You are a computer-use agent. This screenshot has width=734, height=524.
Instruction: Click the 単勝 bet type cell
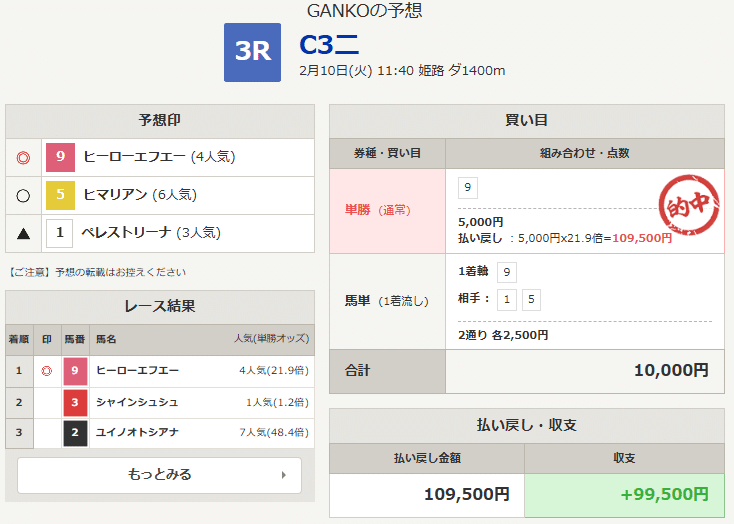tap(387, 210)
